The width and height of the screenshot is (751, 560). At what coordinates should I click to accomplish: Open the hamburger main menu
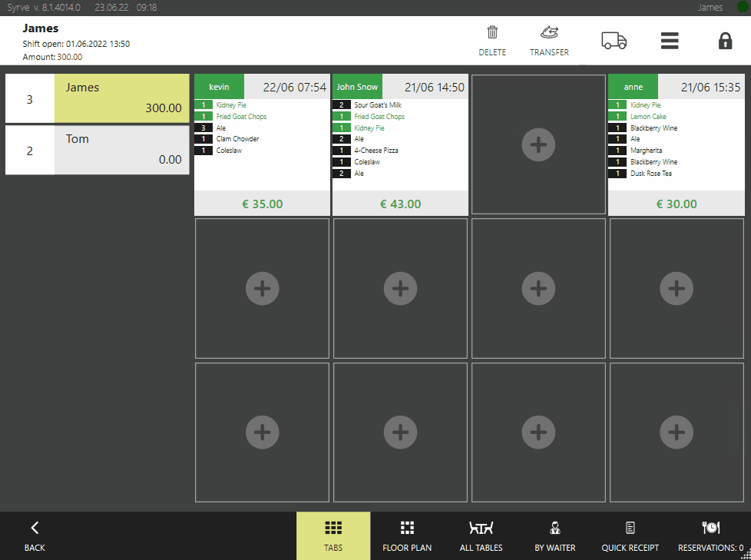click(x=670, y=41)
